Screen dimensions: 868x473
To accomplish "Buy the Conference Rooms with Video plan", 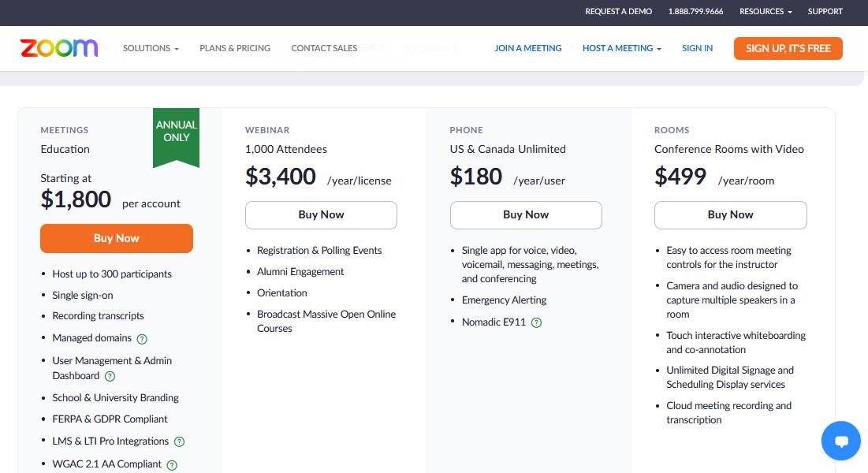I will pyautogui.click(x=730, y=214).
